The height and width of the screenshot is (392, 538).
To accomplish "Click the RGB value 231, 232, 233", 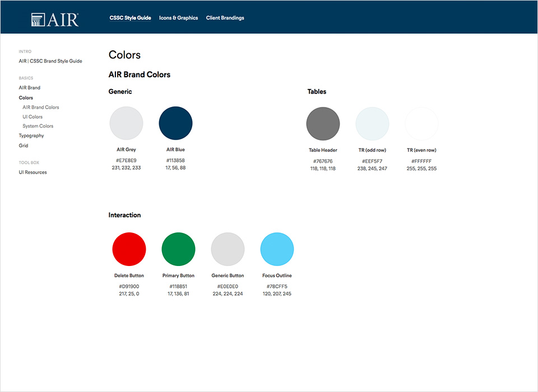I will 126,168.
